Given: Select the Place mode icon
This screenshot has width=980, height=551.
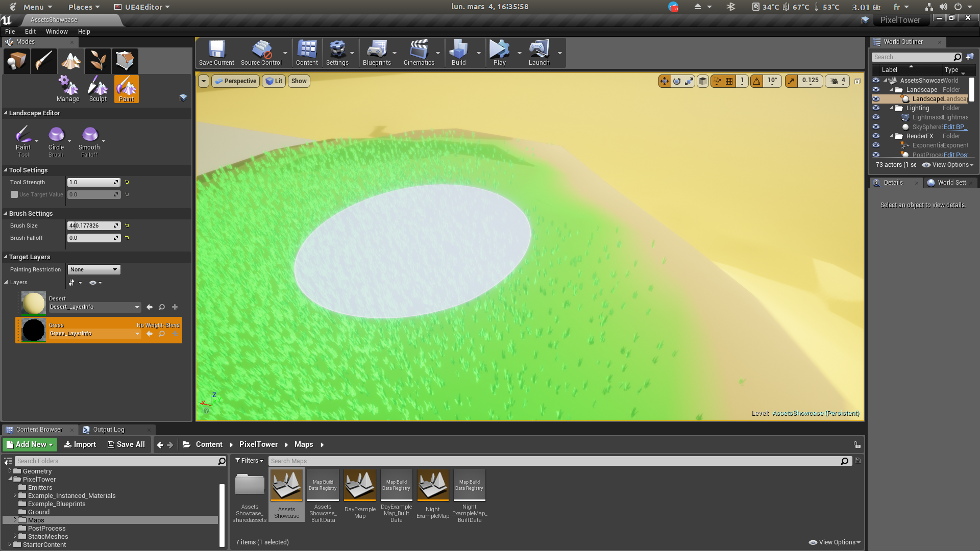Looking at the screenshot, I should point(17,61).
